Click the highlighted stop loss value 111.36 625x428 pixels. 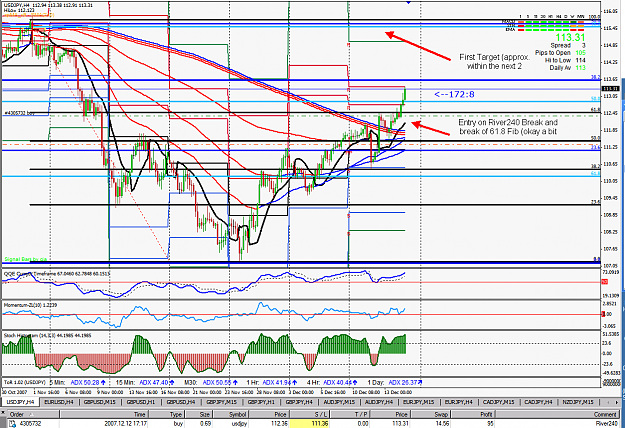310,423
